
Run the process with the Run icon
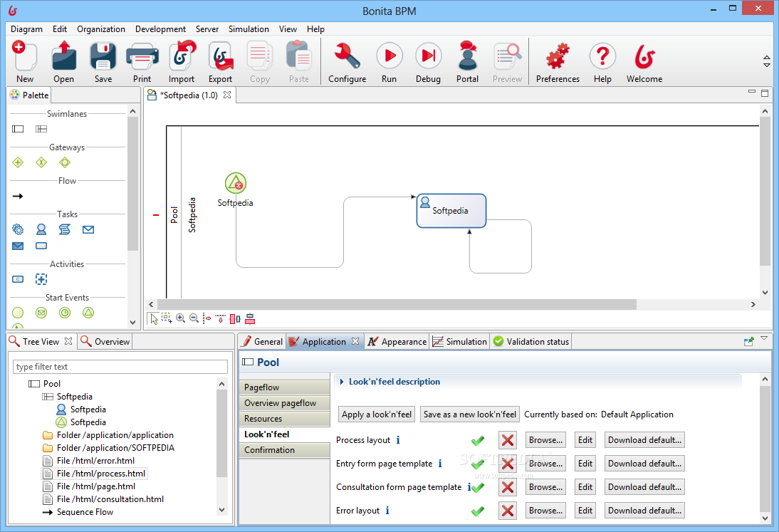point(389,56)
